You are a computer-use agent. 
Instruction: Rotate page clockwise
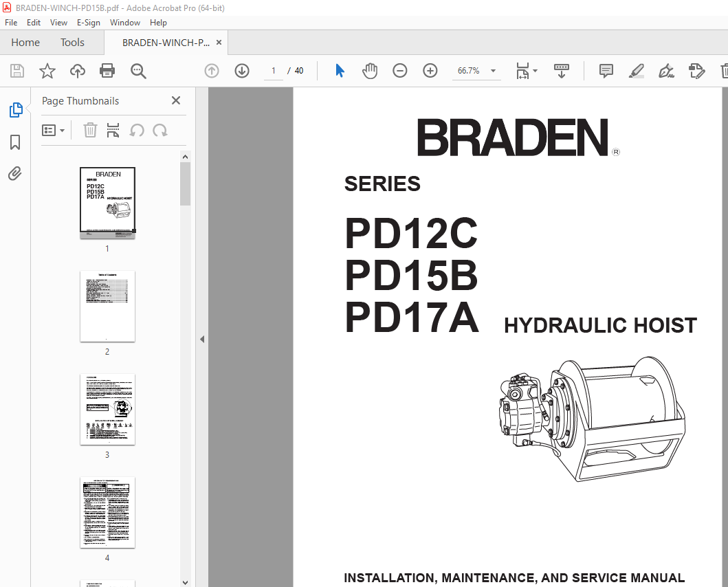click(160, 131)
